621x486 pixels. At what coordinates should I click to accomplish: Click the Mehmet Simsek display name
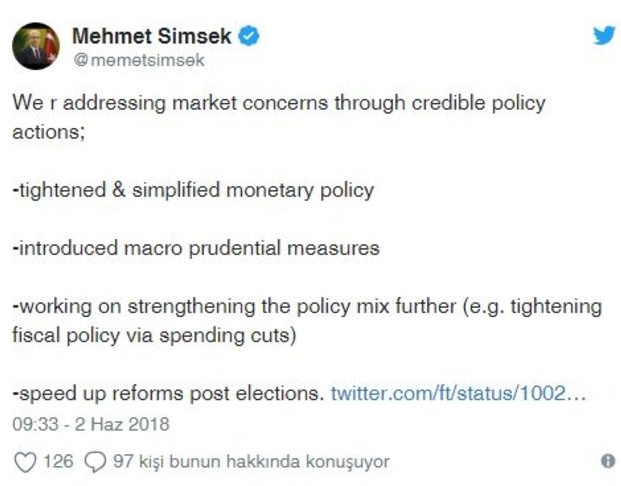[x=152, y=36]
